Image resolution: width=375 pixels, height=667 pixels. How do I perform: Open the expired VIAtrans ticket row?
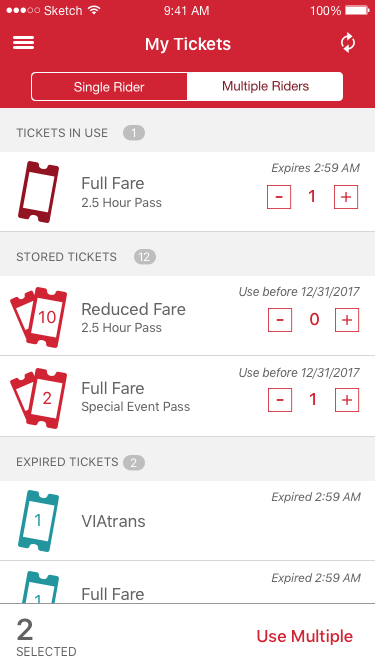tap(188, 521)
